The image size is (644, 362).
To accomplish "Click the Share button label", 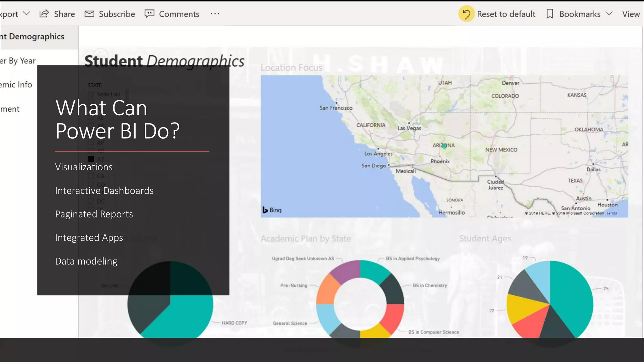I will click(x=64, y=14).
